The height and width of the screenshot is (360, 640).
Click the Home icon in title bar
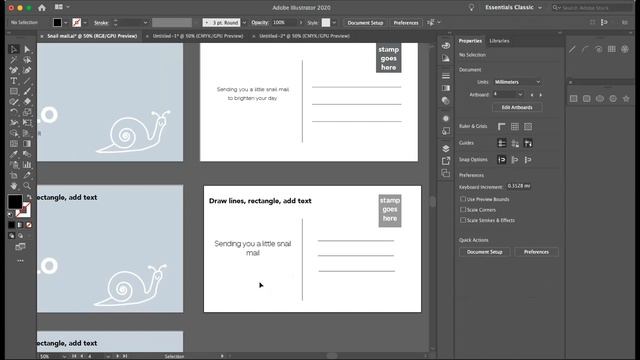tap(42, 7)
